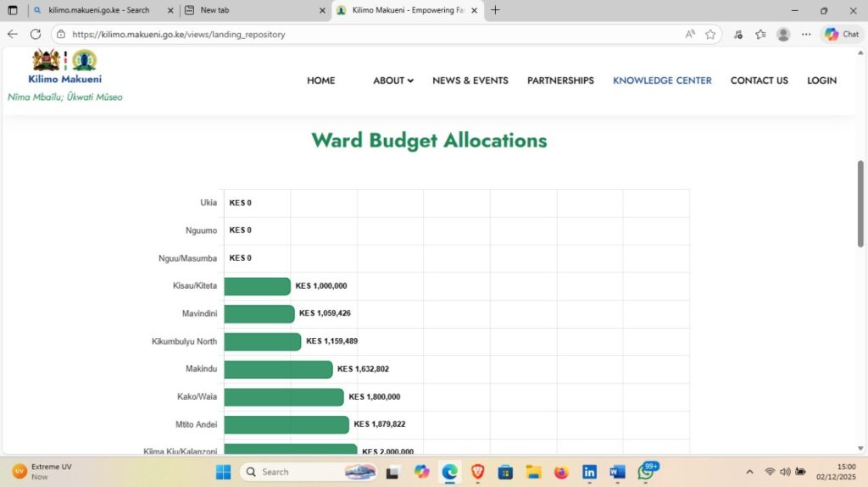868x487 pixels.
Task: Launch WhatsApp from the taskbar
Action: (646, 472)
